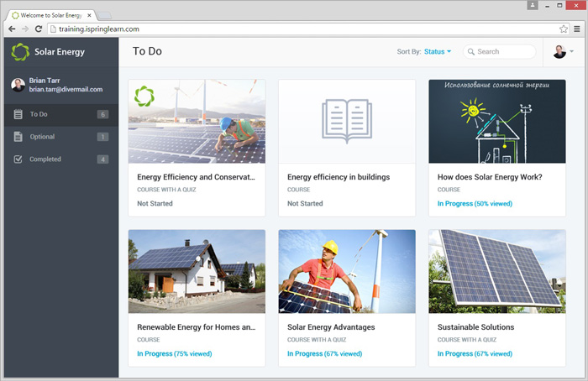The width and height of the screenshot is (588, 381).
Task: Click the Search input field
Action: tap(500, 52)
